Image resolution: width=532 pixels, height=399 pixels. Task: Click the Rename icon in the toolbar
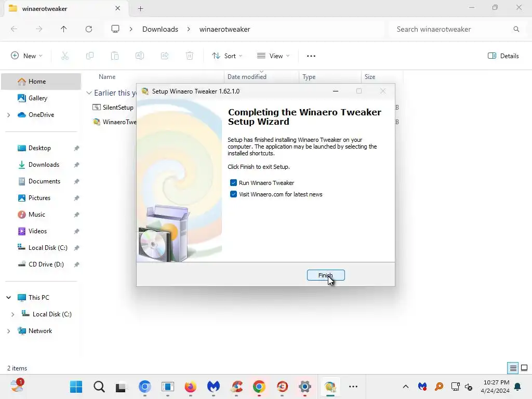pyautogui.click(x=140, y=56)
